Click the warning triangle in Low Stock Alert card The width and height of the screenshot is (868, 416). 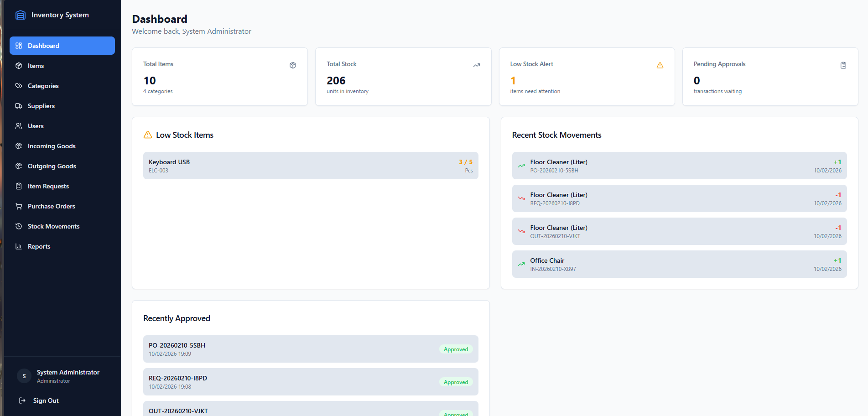click(660, 65)
